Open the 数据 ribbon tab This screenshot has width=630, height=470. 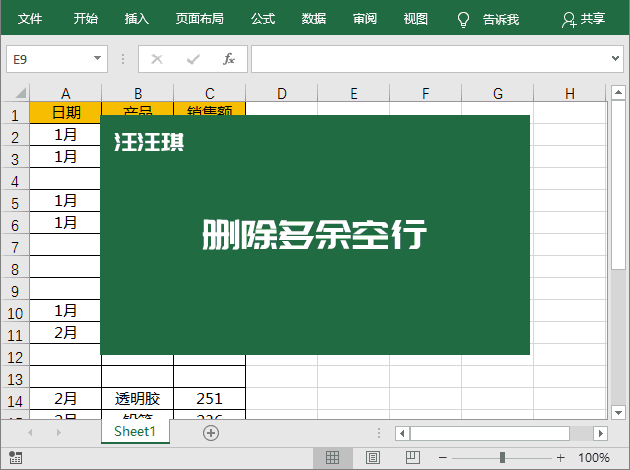314,18
